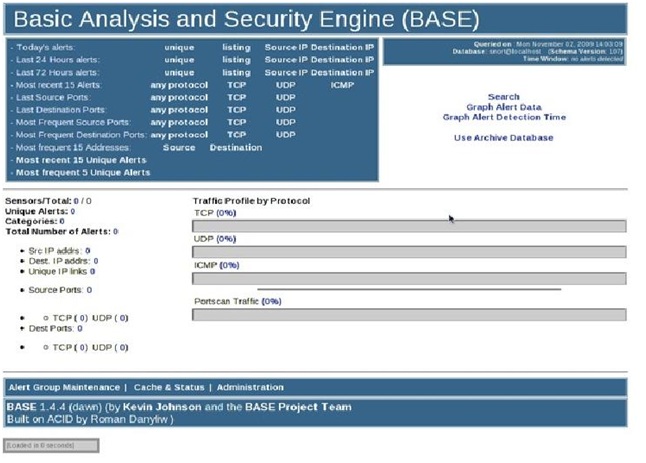Click the Portscan Traffic (0%) link
Screen dimensions: 646x463
(272, 301)
